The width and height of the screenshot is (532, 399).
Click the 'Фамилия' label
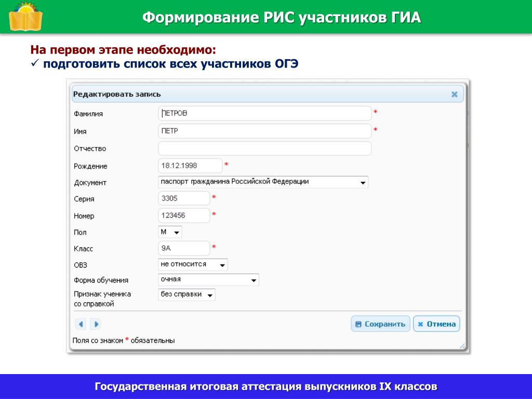88,114
